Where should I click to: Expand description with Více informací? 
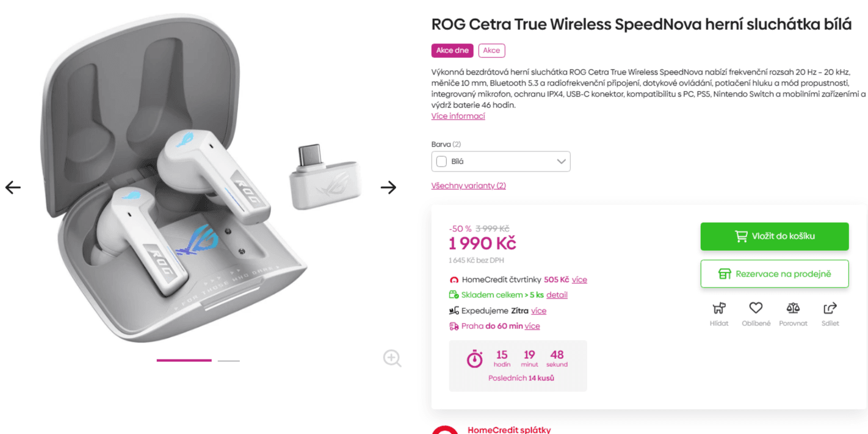[458, 116]
